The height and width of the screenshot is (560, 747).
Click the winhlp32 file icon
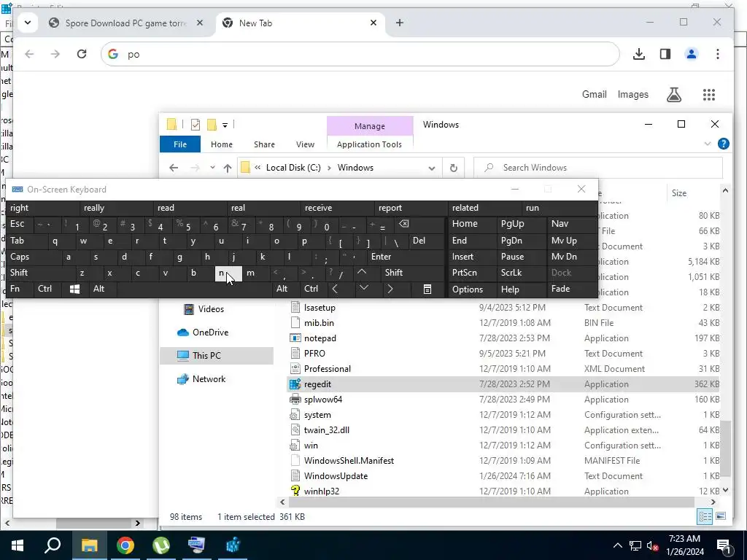[295, 491]
